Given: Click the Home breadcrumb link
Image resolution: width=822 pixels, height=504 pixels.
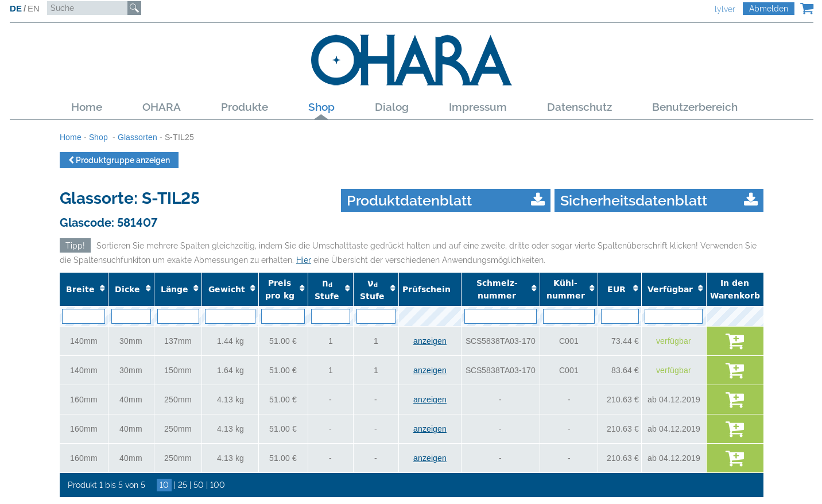Looking at the screenshot, I should [71, 137].
